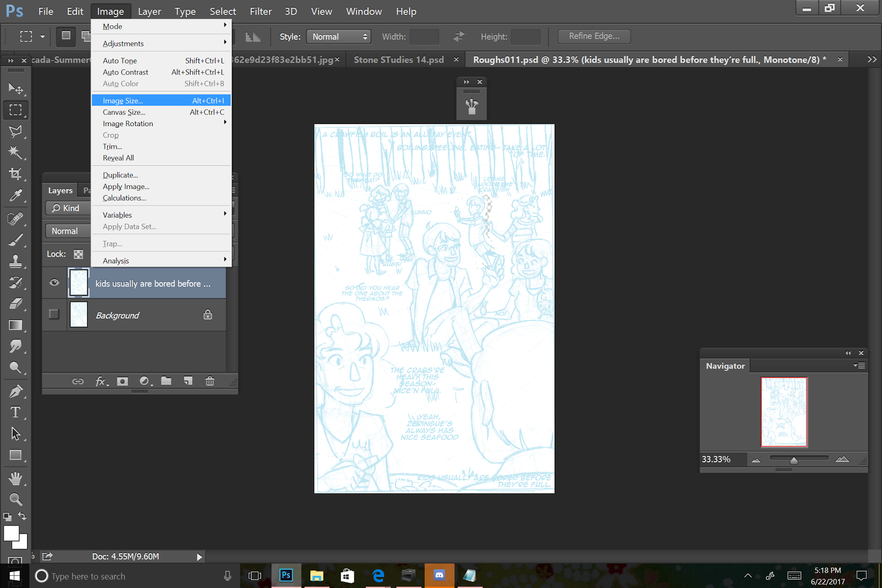Expand the Variables submenu
This screenshot has width=882, height=588.
tap(162, 215)
